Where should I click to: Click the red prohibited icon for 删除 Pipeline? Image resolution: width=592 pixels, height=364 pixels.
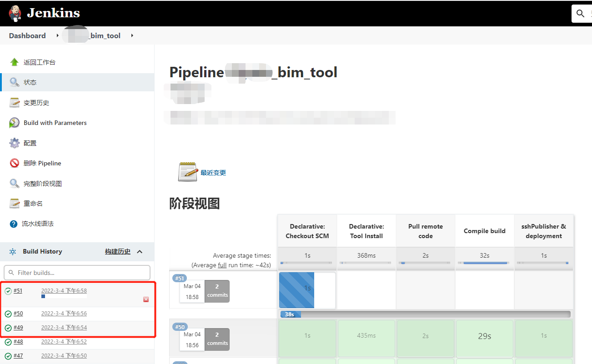tap(15, 163)
